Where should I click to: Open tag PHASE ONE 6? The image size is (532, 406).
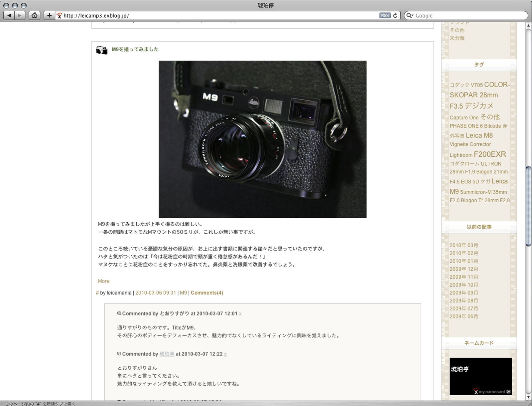click(466, 126)
